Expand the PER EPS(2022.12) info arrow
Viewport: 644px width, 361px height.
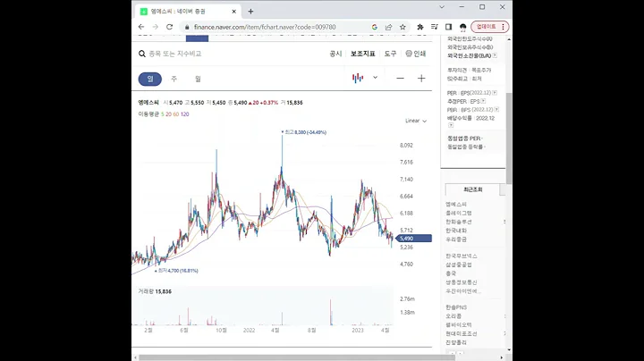(x=495, y=93)
